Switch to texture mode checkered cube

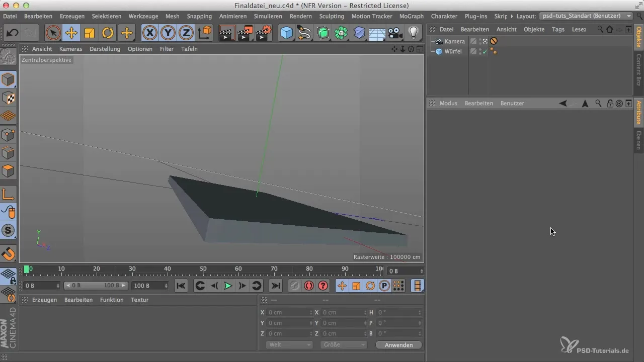(8, 98)
